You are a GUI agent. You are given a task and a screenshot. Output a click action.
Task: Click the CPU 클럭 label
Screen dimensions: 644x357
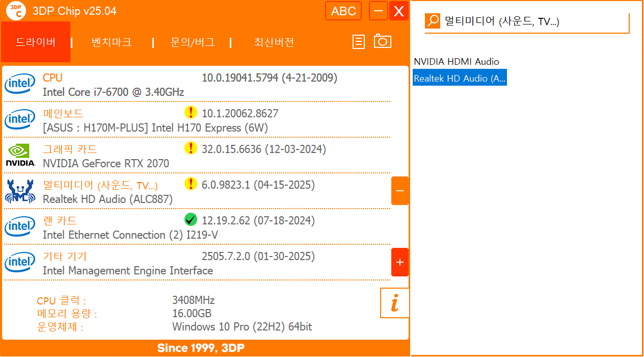[x=61, y=301]
